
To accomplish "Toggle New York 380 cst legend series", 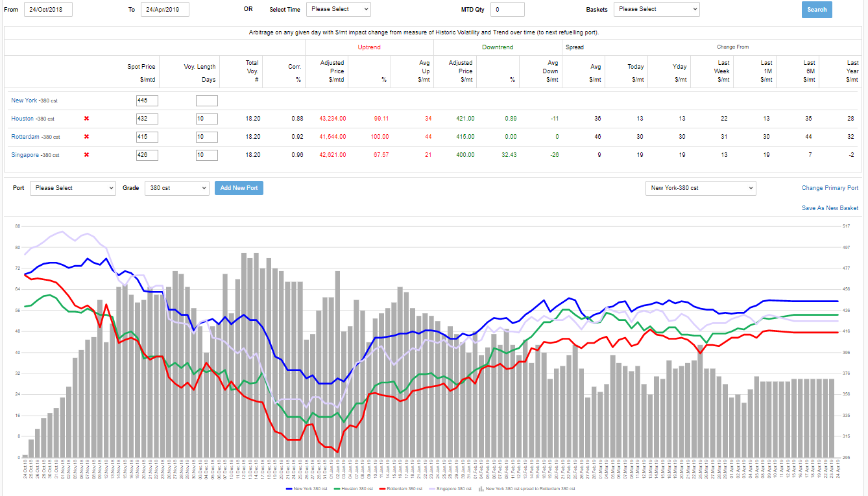I will [307, 488].
